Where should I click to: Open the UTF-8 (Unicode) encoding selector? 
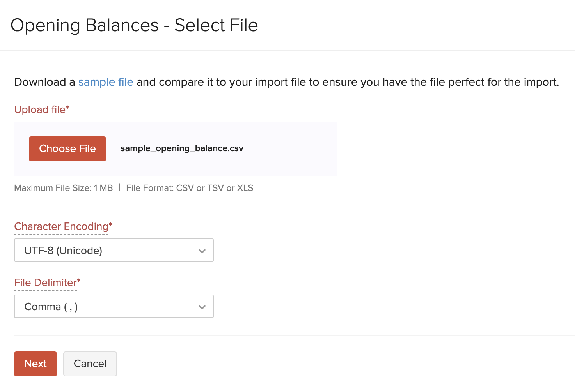point(114,250)
